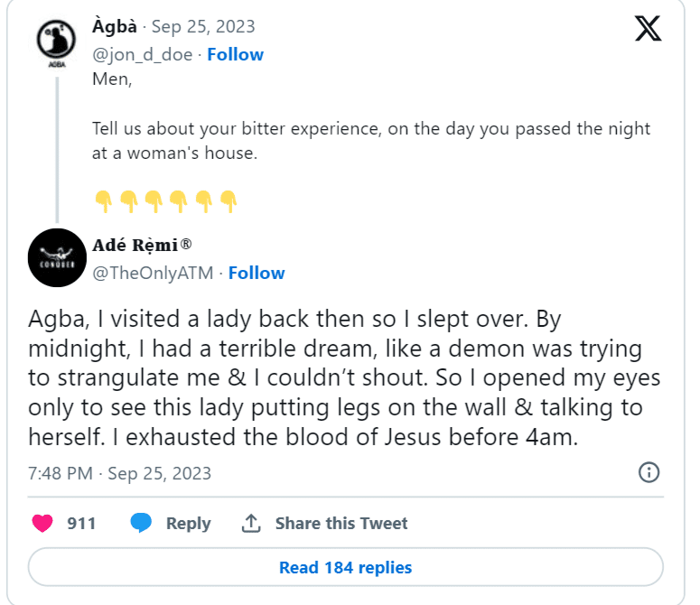Viewport: 700px width, 605px height.
Task: Click the X logo icon
Action: click(x=648, y=29)
